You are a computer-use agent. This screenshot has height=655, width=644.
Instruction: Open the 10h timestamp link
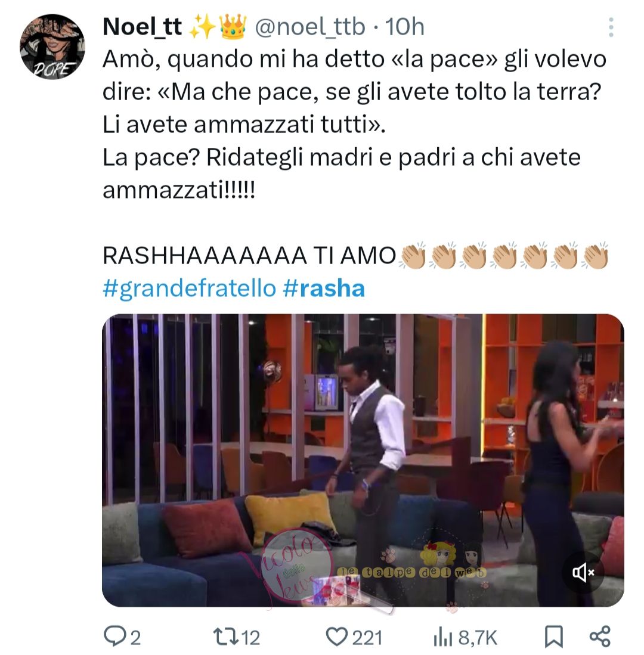[404, 27]
